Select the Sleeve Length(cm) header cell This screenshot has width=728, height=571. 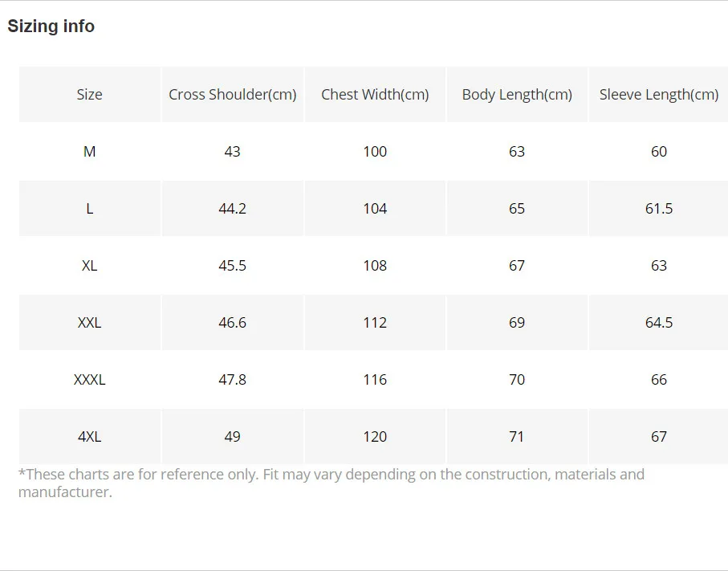tap(659, 95)
